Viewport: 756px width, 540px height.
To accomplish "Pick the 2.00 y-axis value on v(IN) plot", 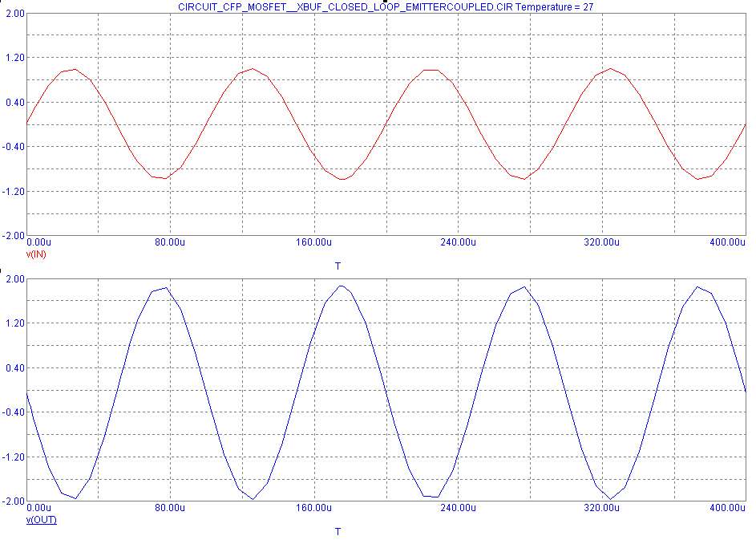I will (15, 13).
